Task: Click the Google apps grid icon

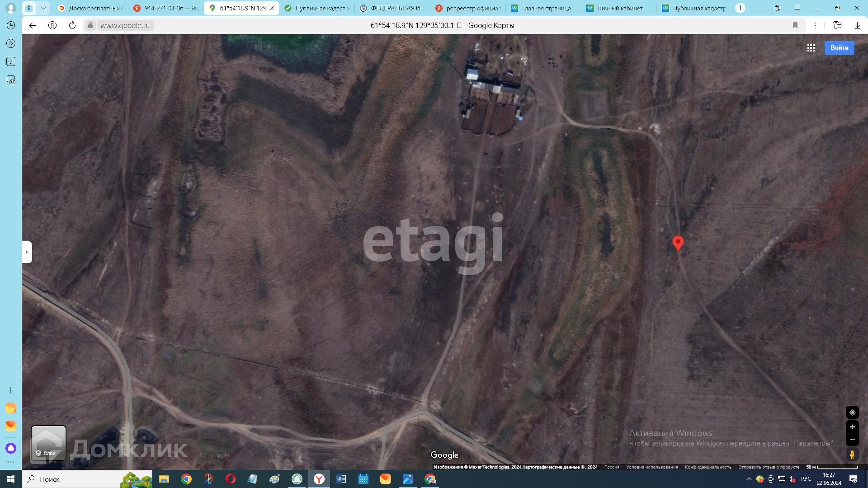Action: tap(811, 48)
